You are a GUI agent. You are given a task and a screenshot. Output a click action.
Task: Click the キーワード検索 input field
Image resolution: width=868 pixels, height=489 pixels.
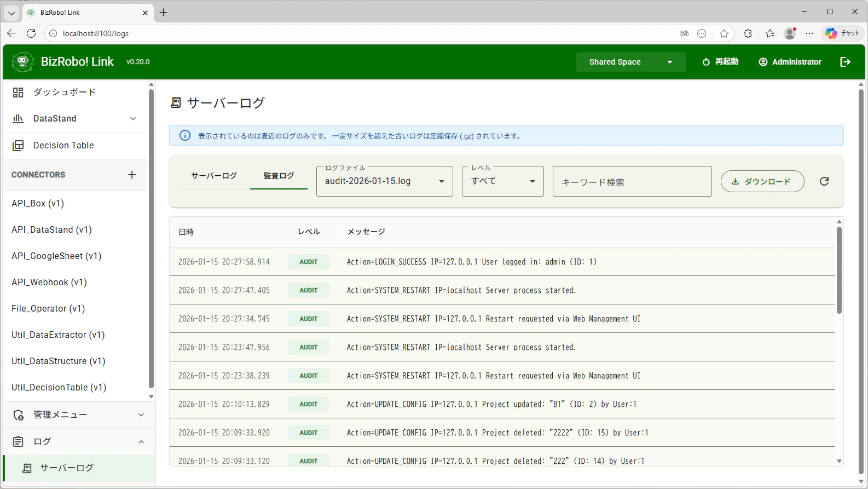632,181
